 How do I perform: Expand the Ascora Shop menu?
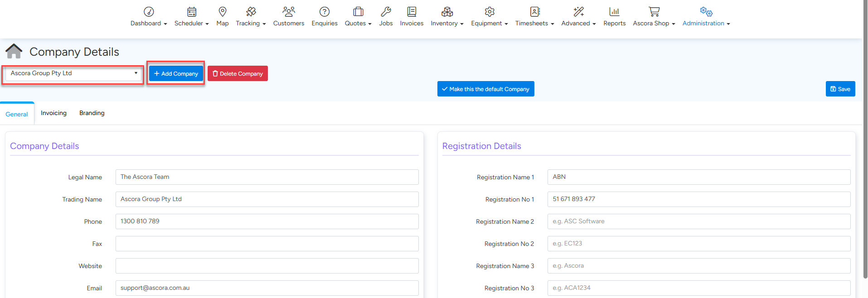654,23
